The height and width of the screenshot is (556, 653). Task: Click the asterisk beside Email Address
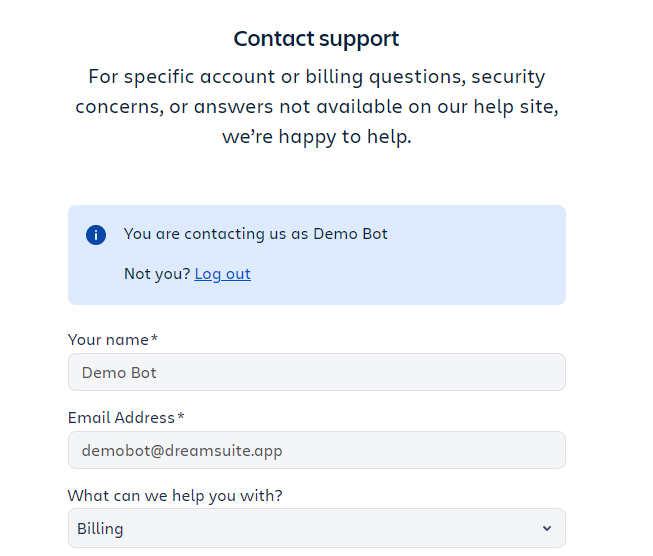[x=181, y=416]
